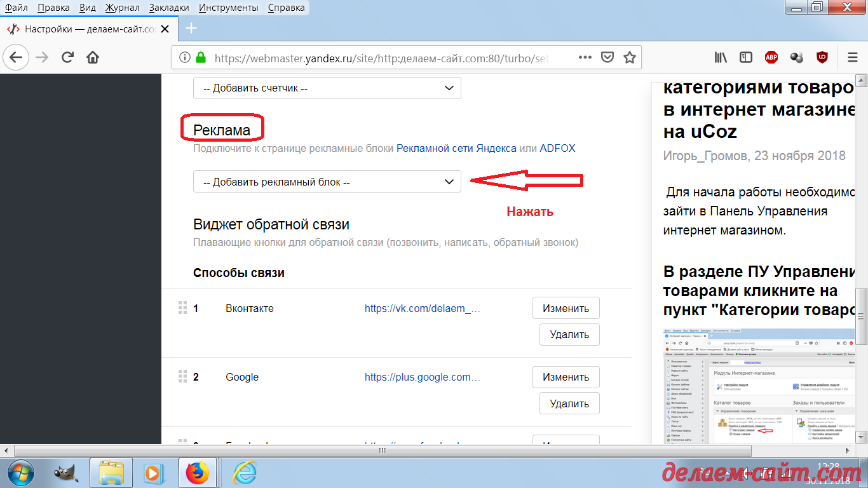Toggle the Firefox sidebar view
The image size is (868, 488).
coord(746,57)
